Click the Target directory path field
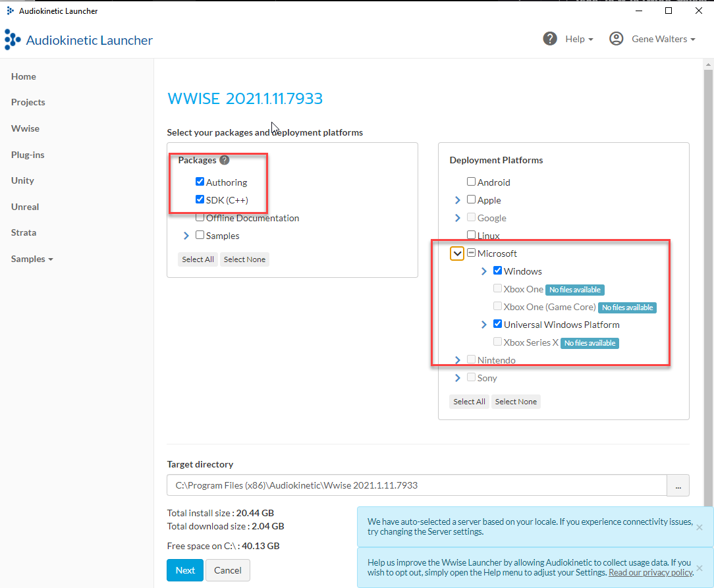The width and height of the screenshot is (714, 588). tap(417, 485)
